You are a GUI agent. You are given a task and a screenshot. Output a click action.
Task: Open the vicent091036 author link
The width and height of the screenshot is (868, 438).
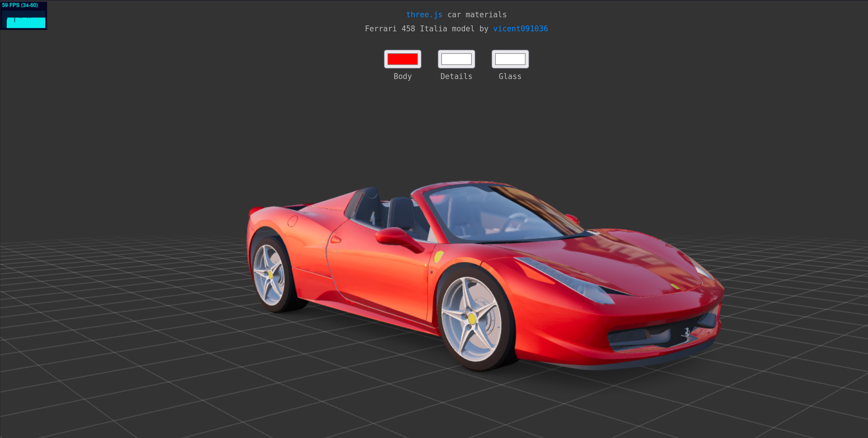[x=520, y=29]
